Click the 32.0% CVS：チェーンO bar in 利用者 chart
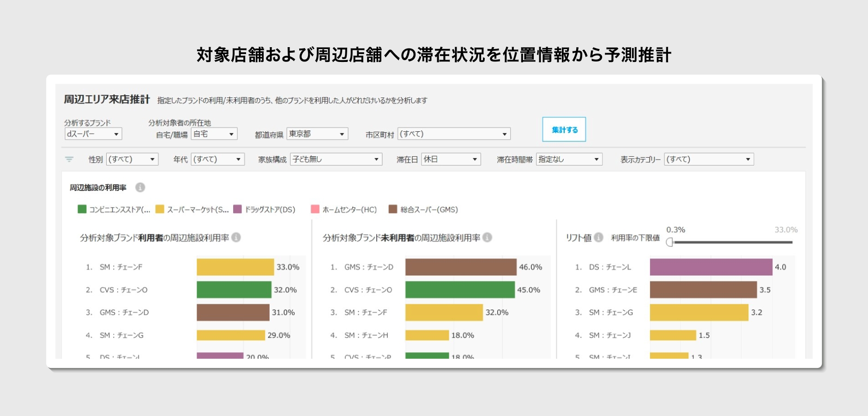 point(234,289)
